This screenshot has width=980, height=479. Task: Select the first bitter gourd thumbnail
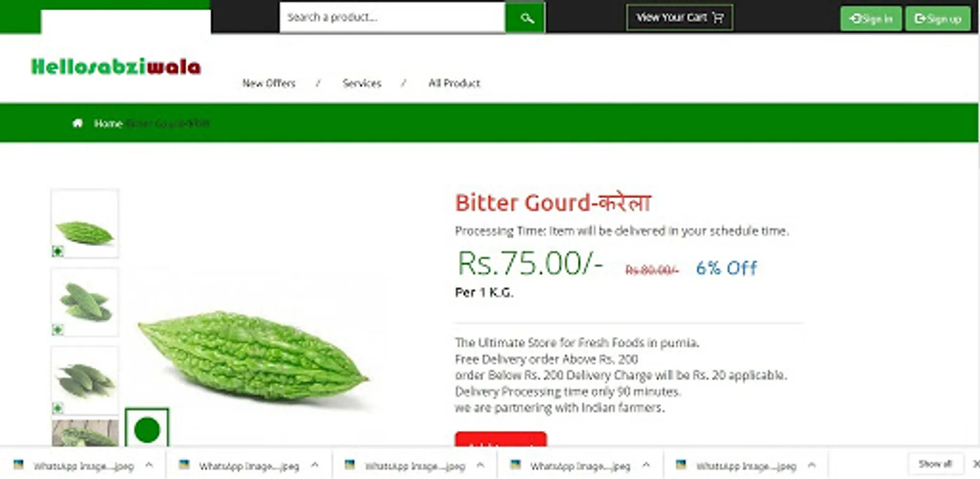coord(85,224)
